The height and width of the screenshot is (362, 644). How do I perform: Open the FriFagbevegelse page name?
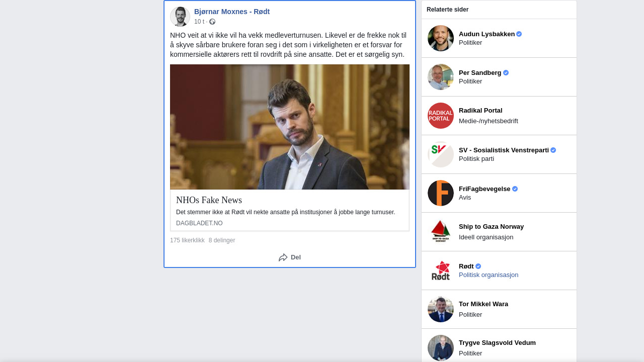(x=485, y=189)
